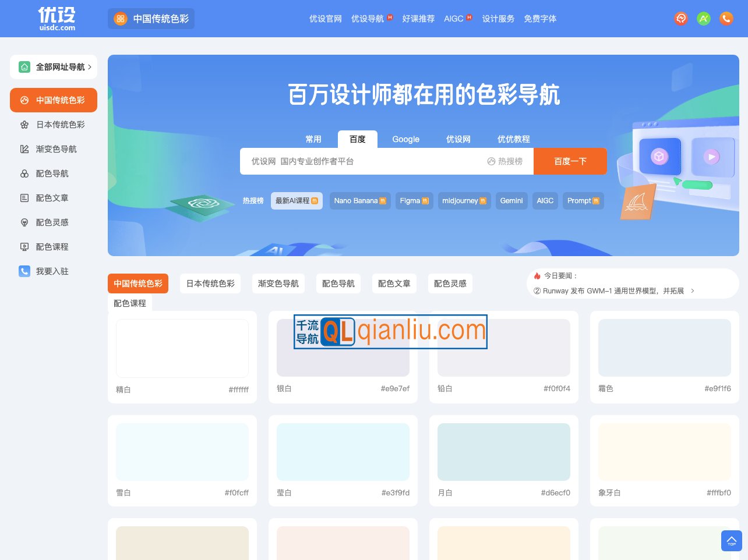This screenshot has width=748, height=560.
Task: Select the 优优教程 search engine tab
Action: pyautogui.click(x=514, y=139)
